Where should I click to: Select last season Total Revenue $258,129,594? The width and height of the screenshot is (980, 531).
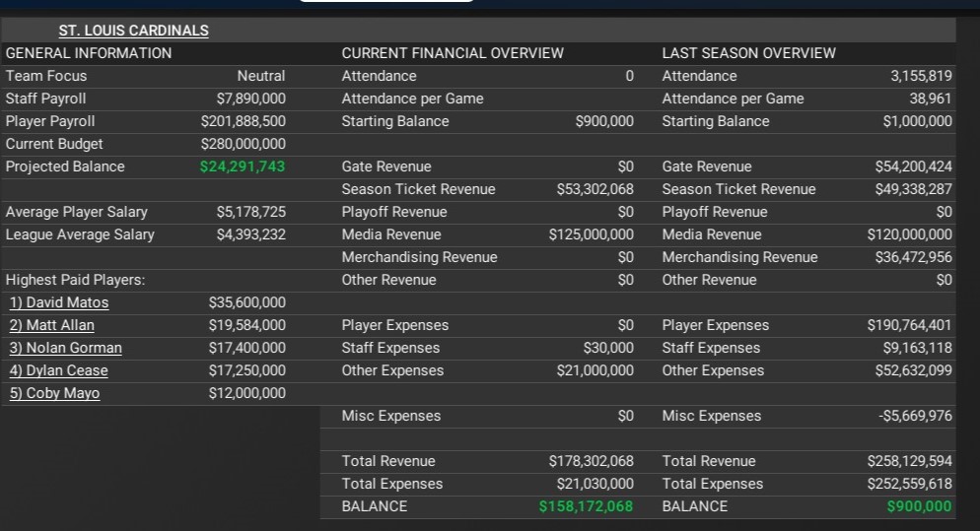[910, 461]
